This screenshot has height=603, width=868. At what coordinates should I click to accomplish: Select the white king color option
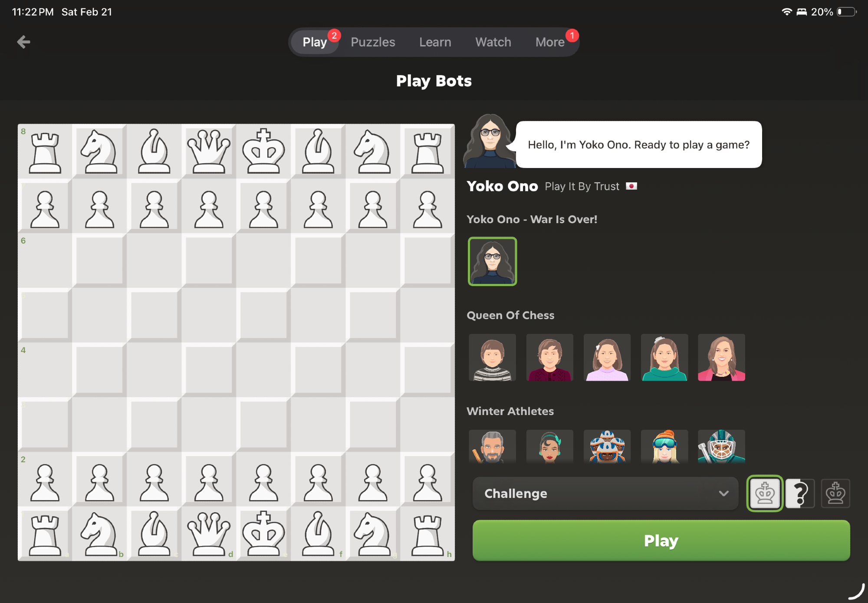tap(765, 493)
